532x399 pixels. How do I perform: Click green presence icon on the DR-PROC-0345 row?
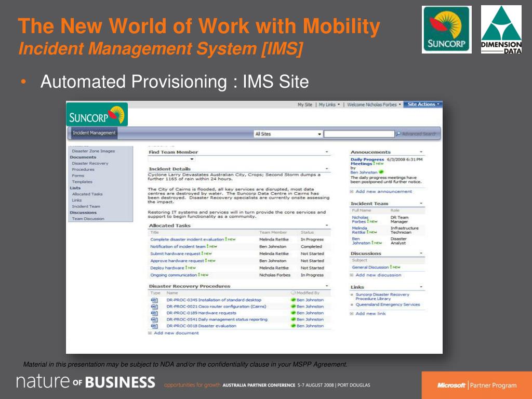click(x=294, y=300)
